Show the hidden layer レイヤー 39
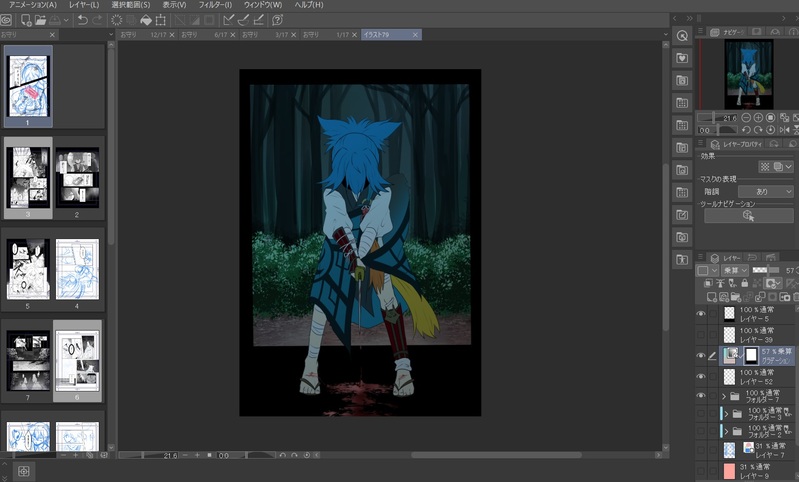 [x=701, y=335]
